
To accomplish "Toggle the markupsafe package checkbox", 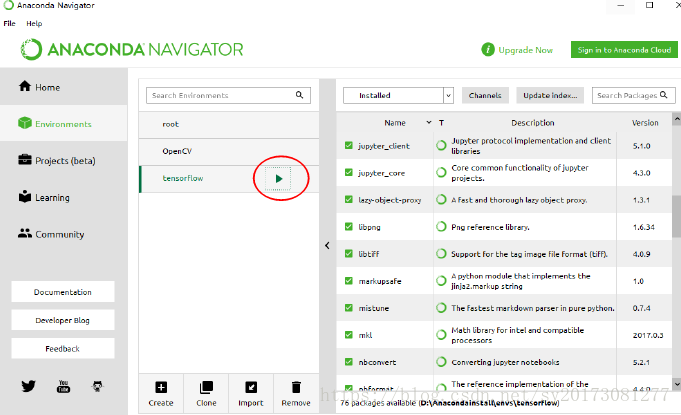I will 348,280.
